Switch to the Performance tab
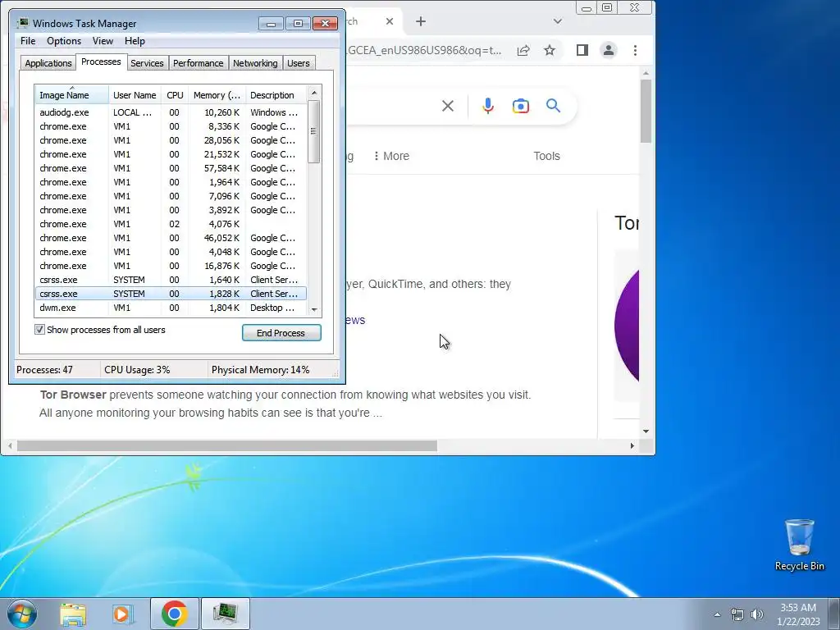This screenshot has width=840, height=630. point(198,63)
